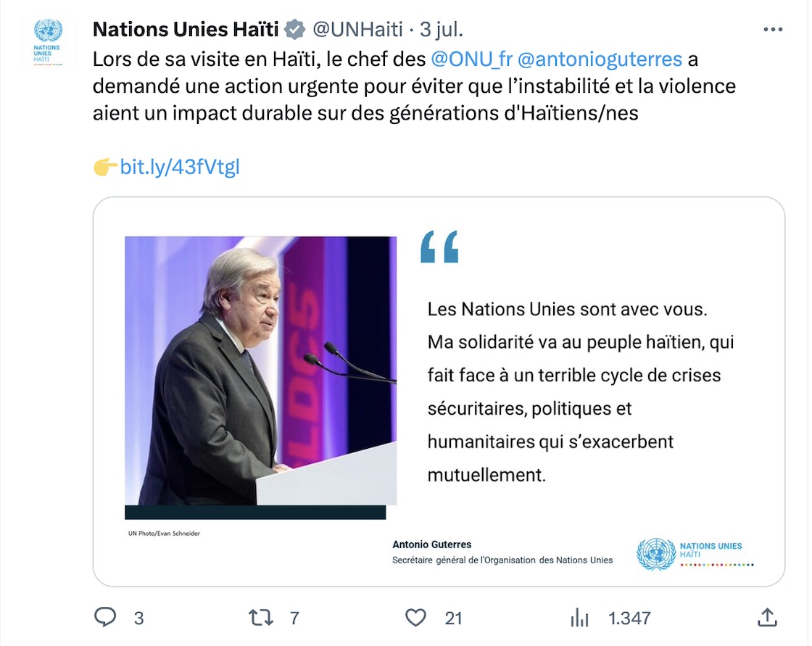812x646 pixels.
Task: Click the retweet arrows icon
Action: pyautogui.click(x=261, y=618)
